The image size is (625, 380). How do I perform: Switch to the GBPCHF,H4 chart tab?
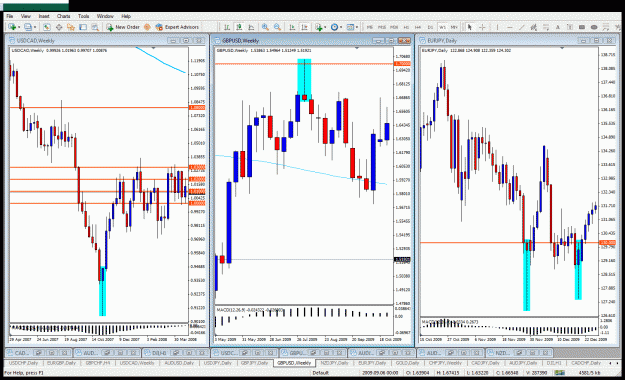[97, 363]
